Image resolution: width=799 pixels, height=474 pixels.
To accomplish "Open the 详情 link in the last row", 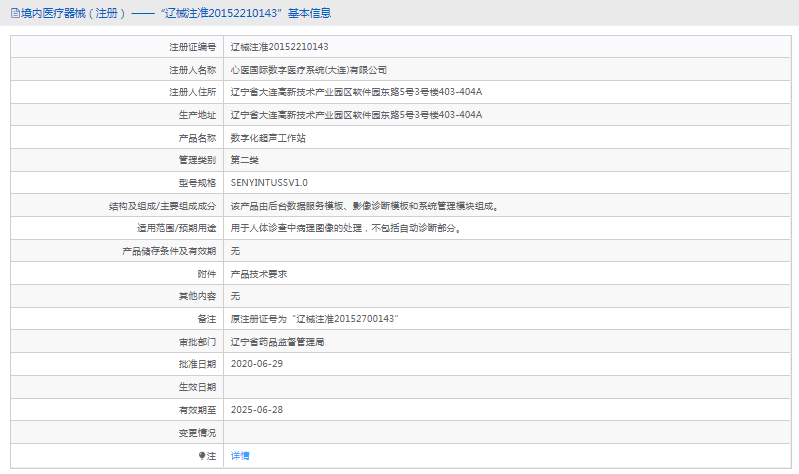I will tap(240, 455).
